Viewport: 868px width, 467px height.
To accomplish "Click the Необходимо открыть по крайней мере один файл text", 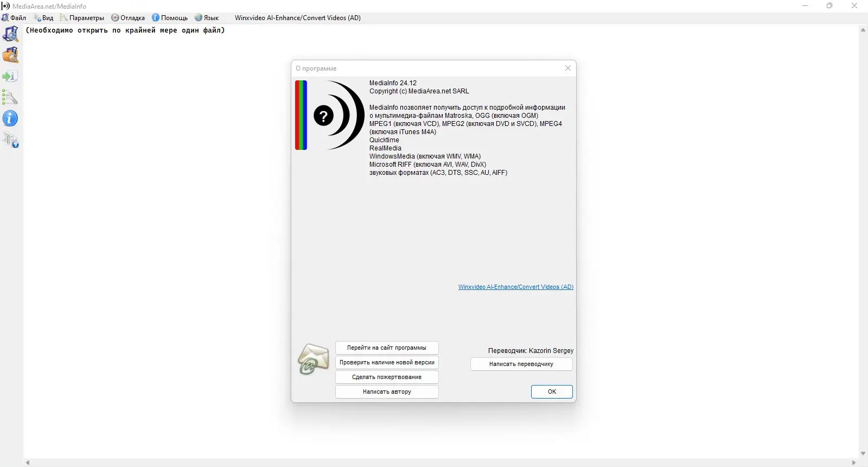I will point(125,30).
